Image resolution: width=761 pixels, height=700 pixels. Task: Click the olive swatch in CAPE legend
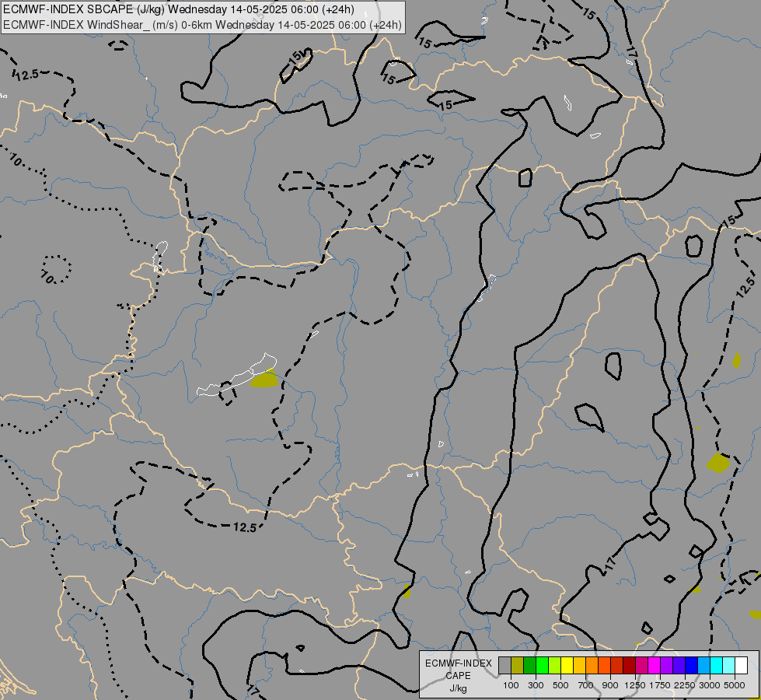pos(517,666)
